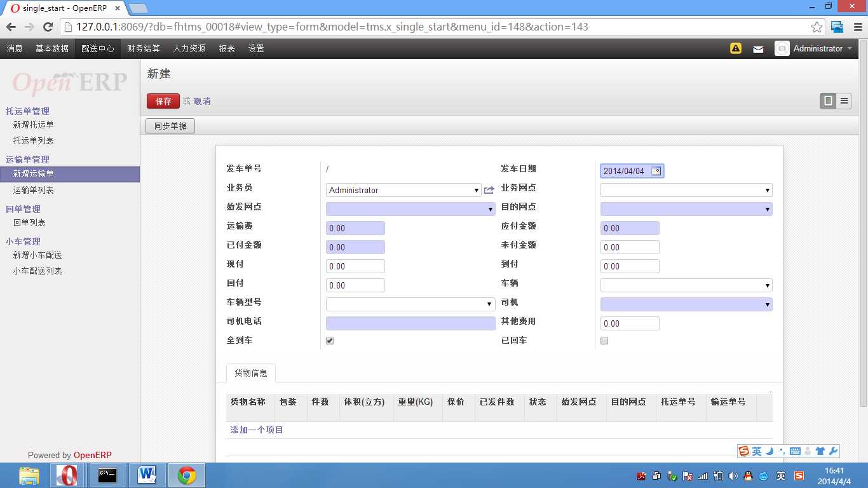Viewport: 868px width, 488px height.
Task: Open Word from taskbar
Action: (147, 475)
